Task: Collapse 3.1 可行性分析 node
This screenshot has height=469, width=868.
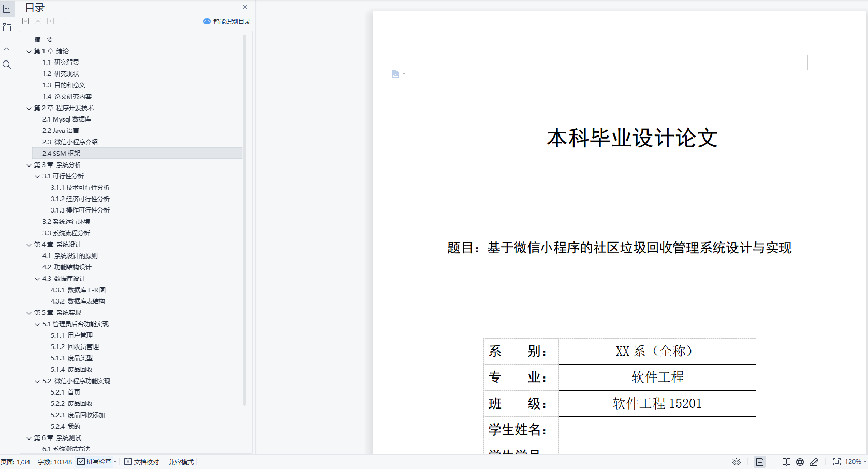Action: (x=37, y=176)
